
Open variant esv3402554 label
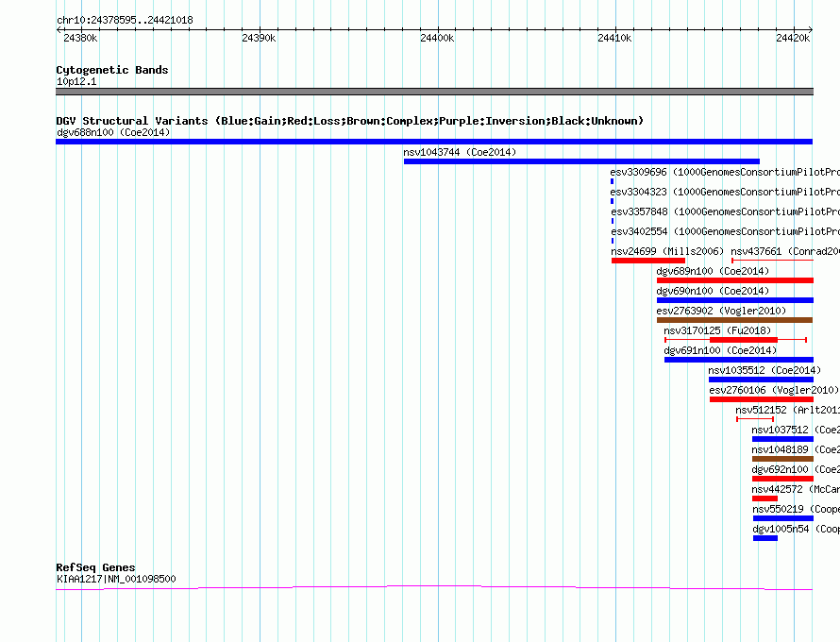(726, 231)
